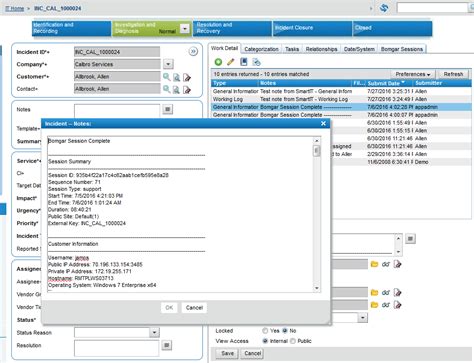Click the search magnifier next to Contact field
Screen dimensions: 474x363
166,89
